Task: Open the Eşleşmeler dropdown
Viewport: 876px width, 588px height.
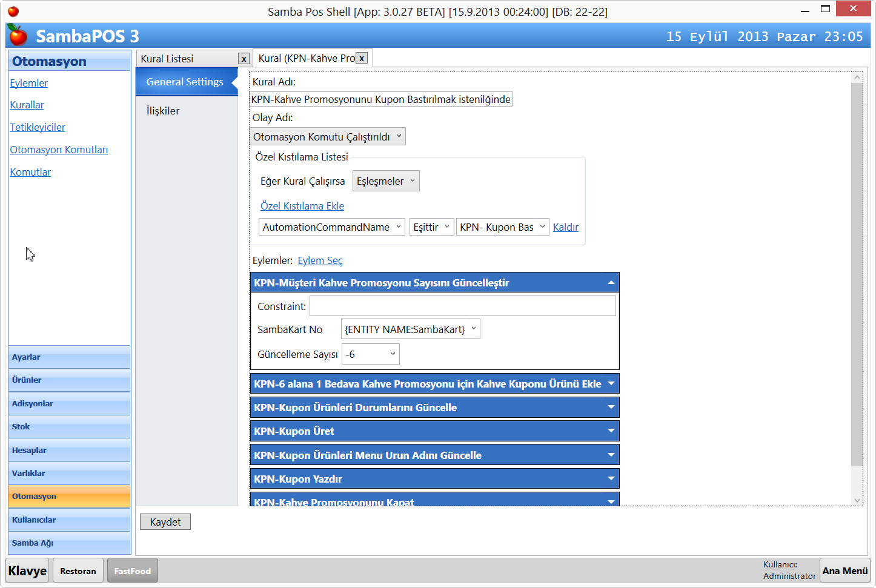Action: [x=386, y=181]
